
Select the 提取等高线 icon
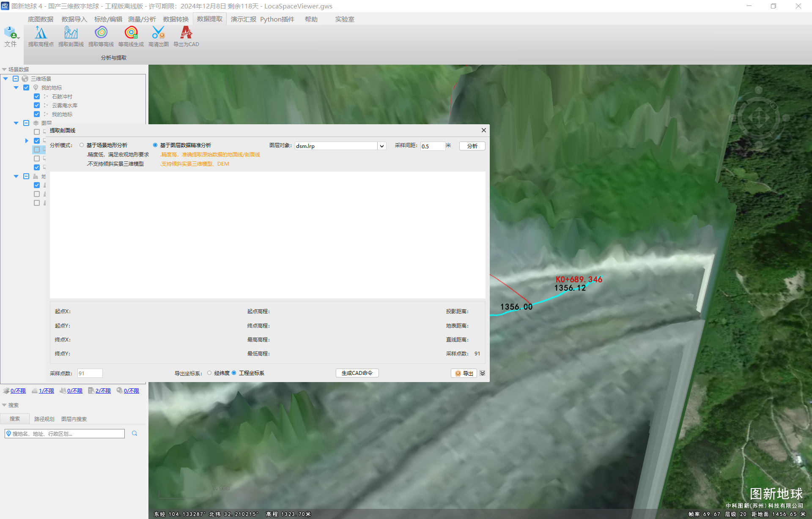[101, 33]
